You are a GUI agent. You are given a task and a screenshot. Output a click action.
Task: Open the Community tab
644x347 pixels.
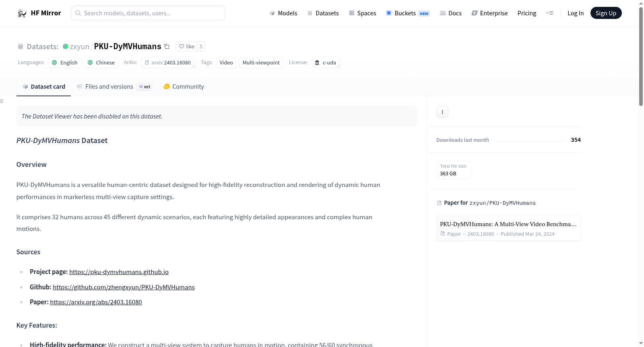[x=184, y=87]
